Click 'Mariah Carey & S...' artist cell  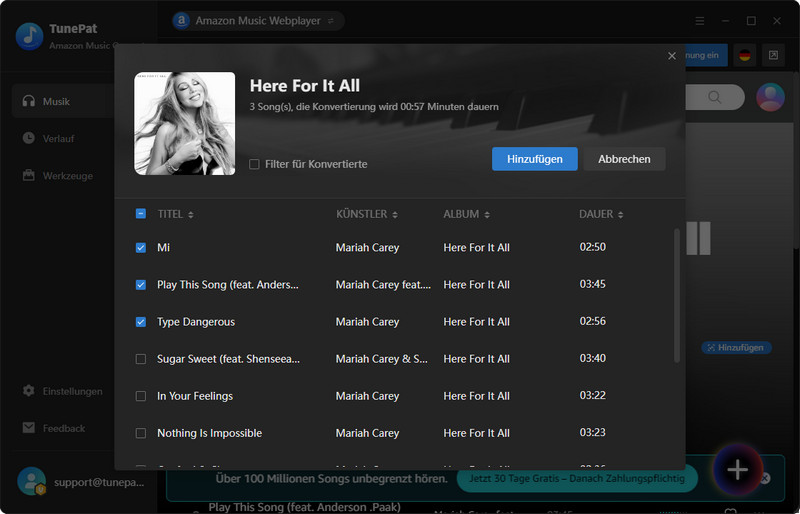pyautogui.click(x=382, y=359)
